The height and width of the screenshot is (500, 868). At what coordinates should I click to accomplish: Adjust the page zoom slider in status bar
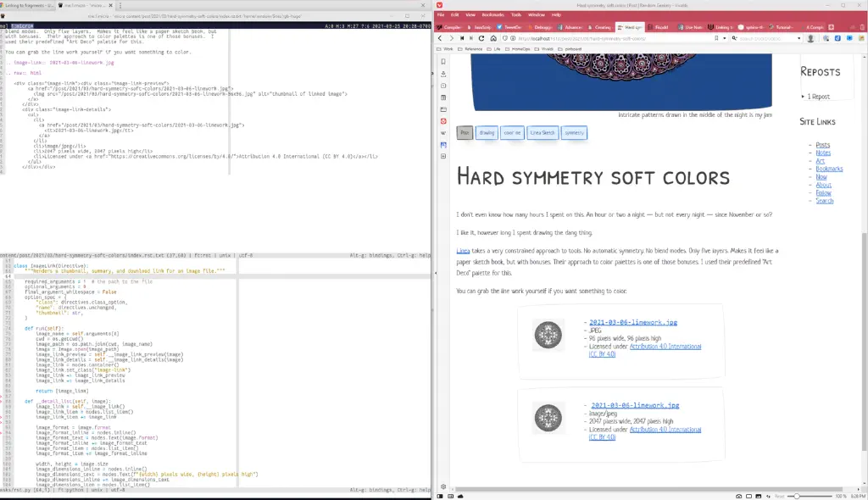point(811,496)
